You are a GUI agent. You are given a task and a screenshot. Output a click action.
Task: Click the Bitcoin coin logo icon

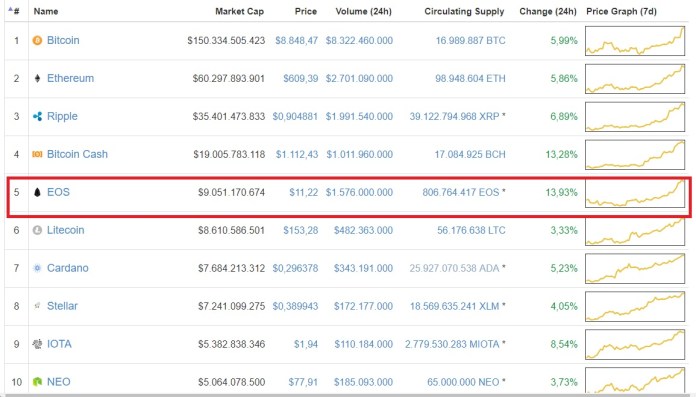pos(37,40)
